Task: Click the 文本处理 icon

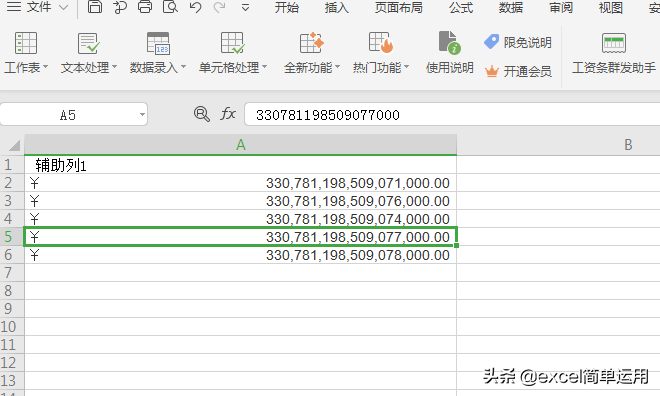Action: pyautogui.click(x=89, y=43)
